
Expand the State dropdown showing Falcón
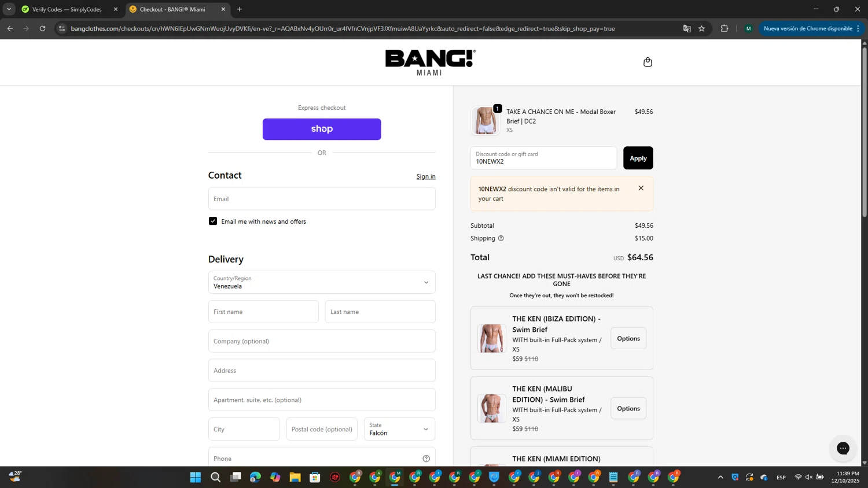pos(399,429)
